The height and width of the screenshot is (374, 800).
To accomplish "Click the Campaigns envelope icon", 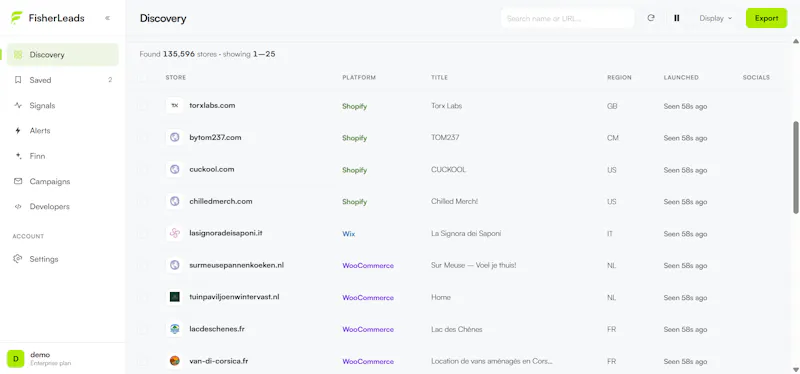I will click(x=18, y=181).
